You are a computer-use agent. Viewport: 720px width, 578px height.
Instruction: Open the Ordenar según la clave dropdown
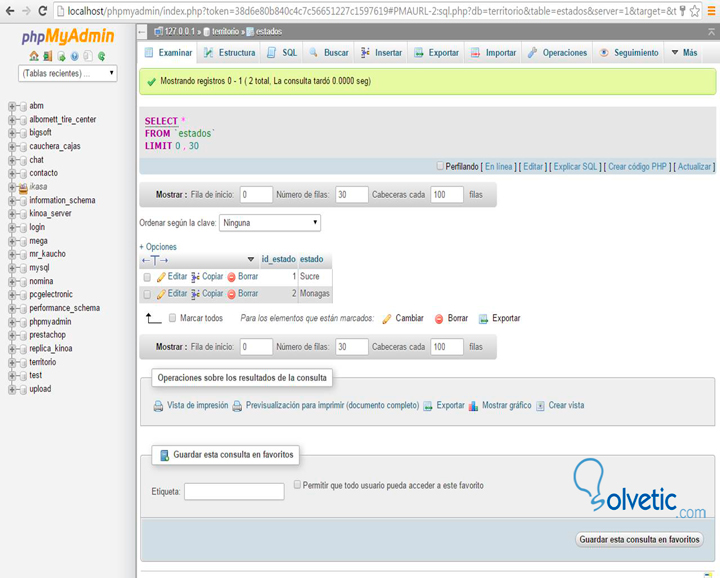[270, 223]
